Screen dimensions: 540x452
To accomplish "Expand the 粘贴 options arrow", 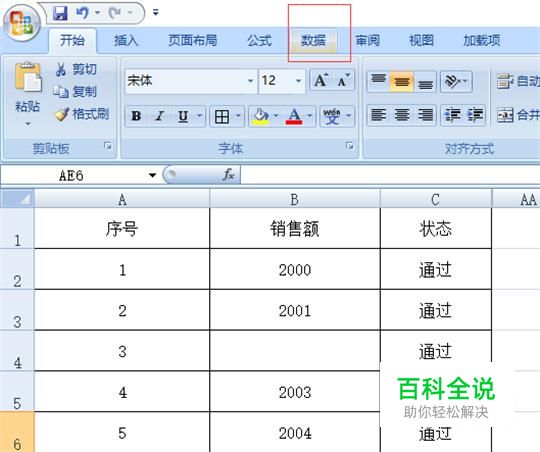I will click(28, 123).
